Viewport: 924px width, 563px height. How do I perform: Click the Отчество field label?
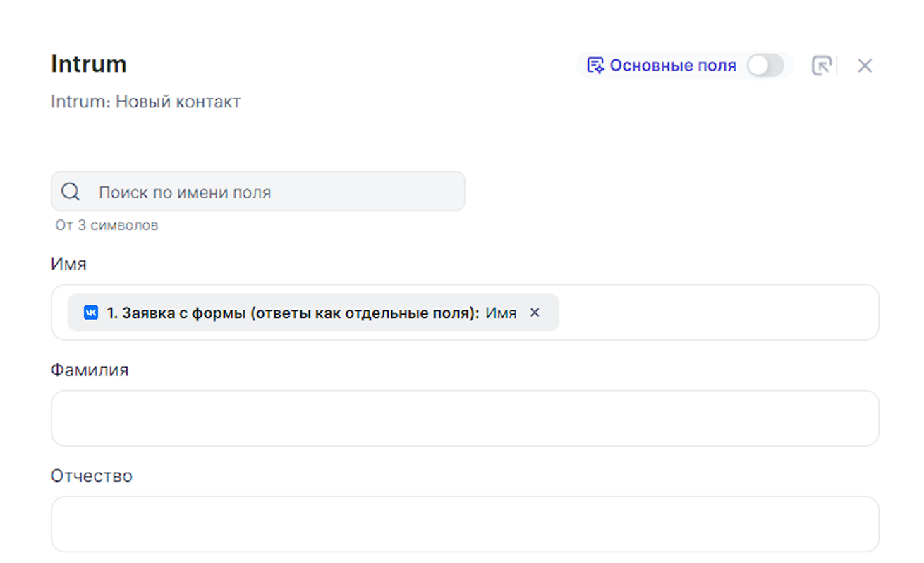tap(92, 476)
